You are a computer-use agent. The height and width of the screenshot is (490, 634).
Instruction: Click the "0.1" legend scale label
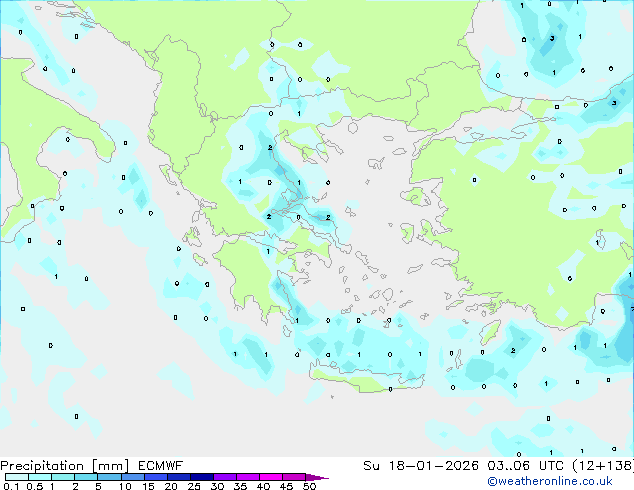[12, 486]
